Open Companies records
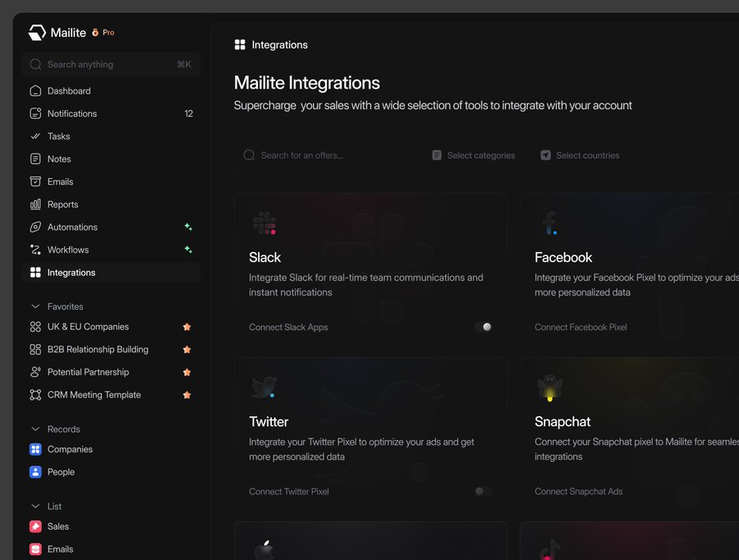Image resolution: width=739 pixels, height=560 pixels. point(111,449)
